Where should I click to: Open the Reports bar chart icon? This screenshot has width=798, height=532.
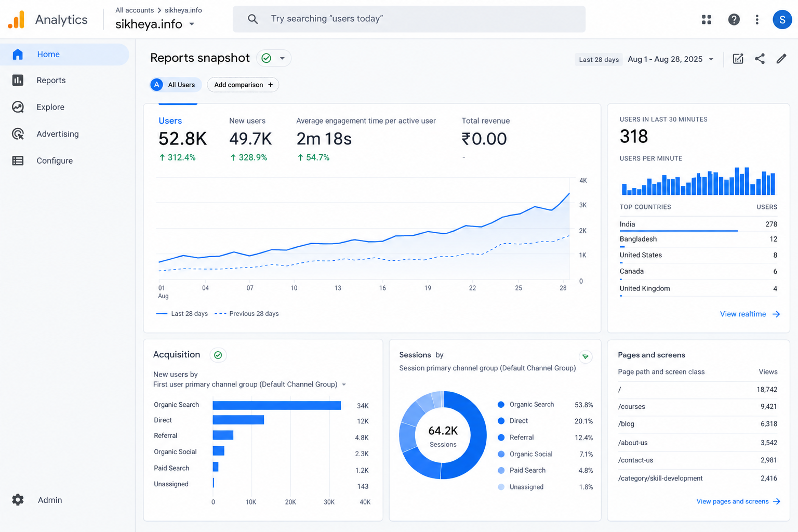click(x=18, y=80)
